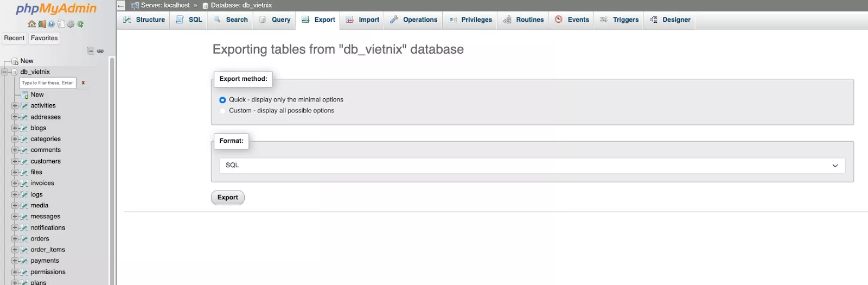Click the gear settings icon in sidebar
Image resolution: width=868 pixels, height=285 pixels.
pyautogui.click(x=71, y=24)
